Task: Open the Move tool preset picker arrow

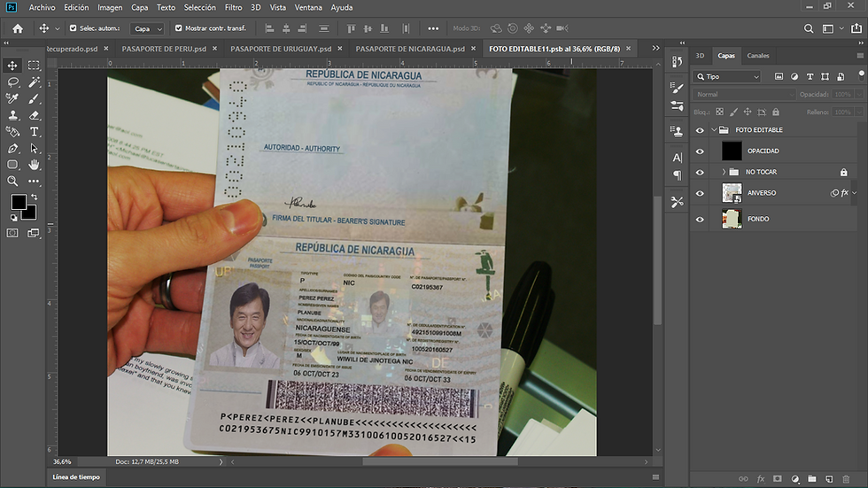Action: click(57, 28)
